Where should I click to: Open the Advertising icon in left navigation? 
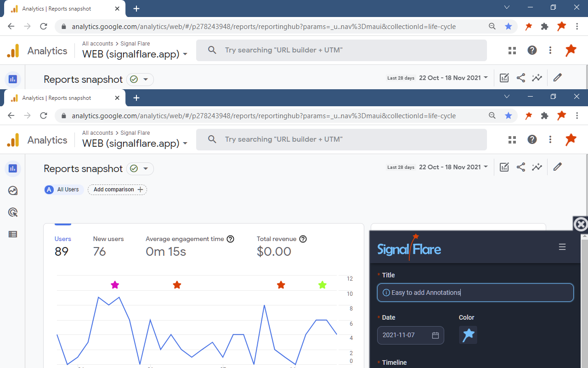click(13, 213)
